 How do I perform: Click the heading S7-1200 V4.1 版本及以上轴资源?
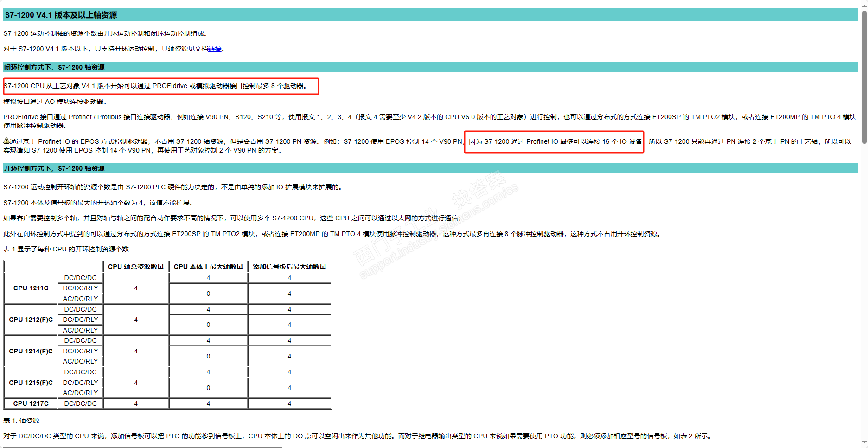pyautogui.click(x=61, y=15)
